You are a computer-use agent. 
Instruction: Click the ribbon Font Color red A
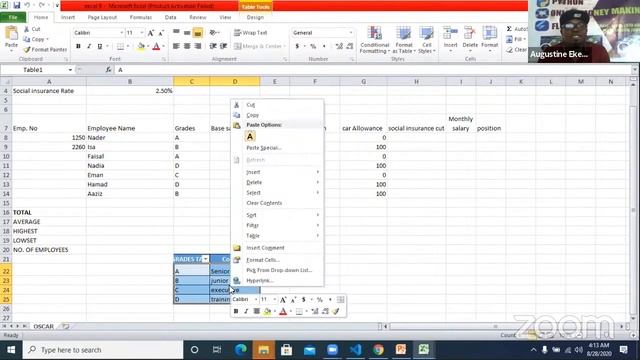click(156, 47)
